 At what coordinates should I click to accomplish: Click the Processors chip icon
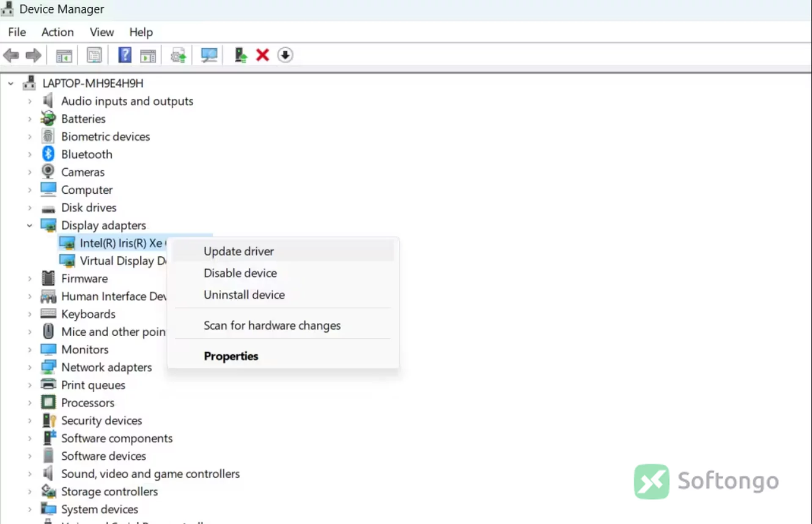click(x=48, y=402)
